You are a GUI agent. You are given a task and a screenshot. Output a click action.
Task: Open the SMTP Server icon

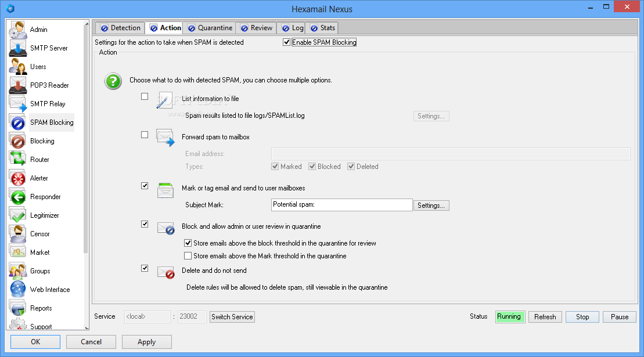tap(18, 48)
